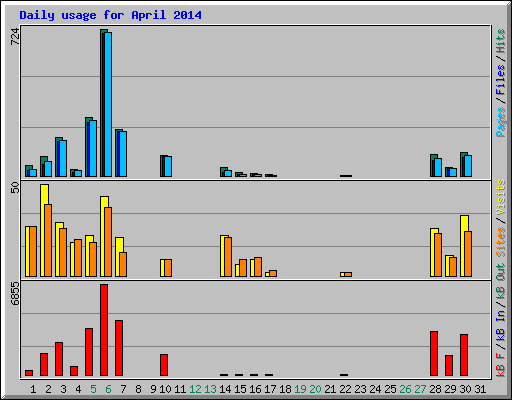Click the 6855 axis maximum label
Screen dimensions: 512x400
point(15,294)
